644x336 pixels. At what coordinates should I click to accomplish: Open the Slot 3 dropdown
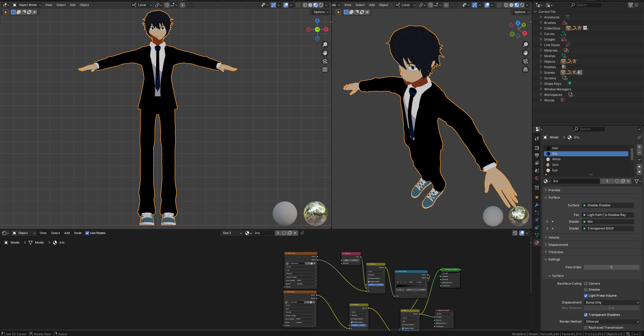coord(232,233)
